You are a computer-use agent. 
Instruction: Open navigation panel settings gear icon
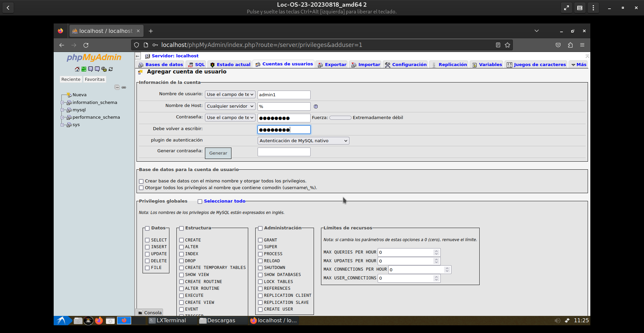tap(104, 69)
